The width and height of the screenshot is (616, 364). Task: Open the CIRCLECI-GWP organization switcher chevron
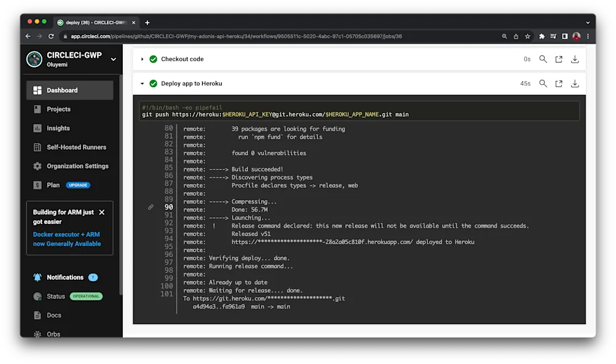coord(112,60)
